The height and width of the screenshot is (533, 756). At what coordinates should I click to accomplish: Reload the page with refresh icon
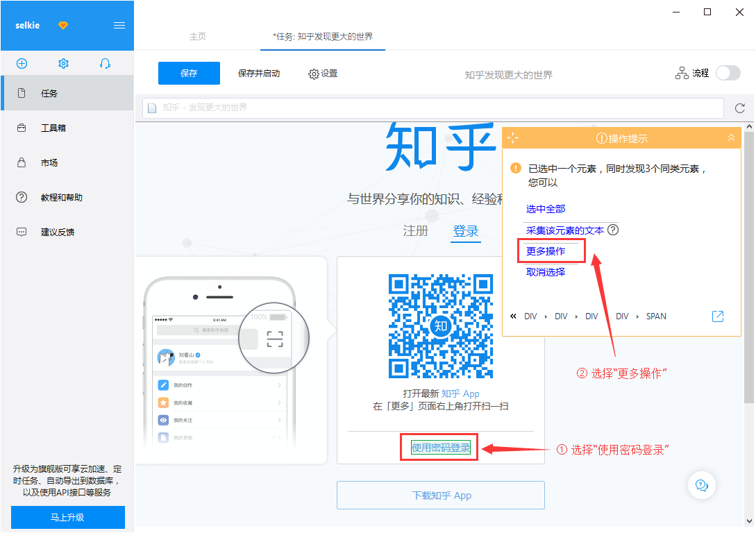tap(739, 108)
